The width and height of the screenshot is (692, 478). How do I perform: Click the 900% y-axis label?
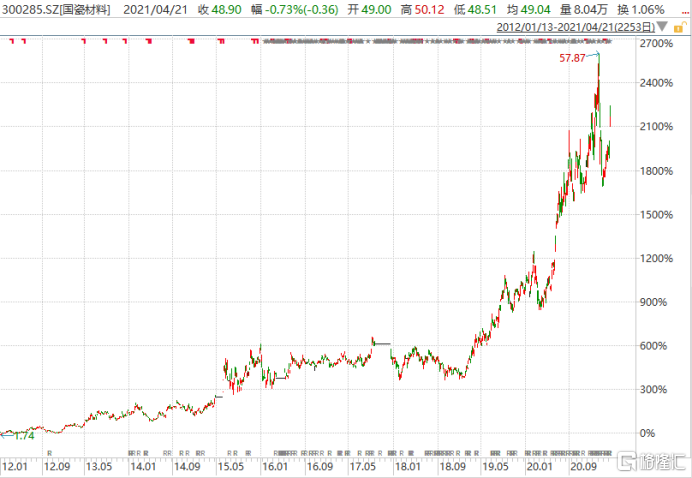tap(654, 302)
